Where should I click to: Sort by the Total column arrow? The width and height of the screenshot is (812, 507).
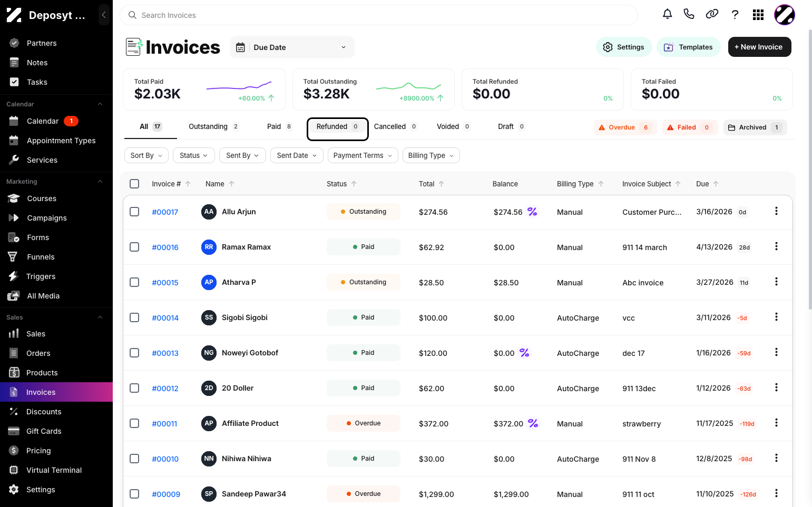(x=442, y=184)
